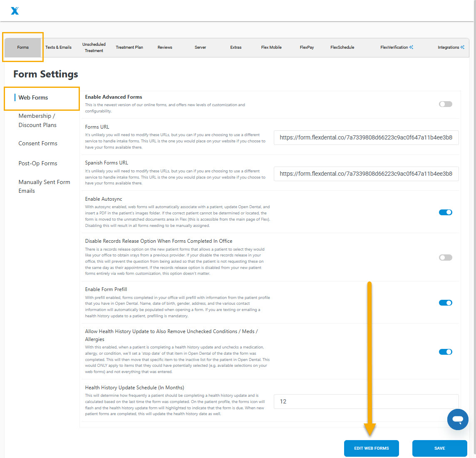Click the Form Settings heading

click(x=46, y=74)
